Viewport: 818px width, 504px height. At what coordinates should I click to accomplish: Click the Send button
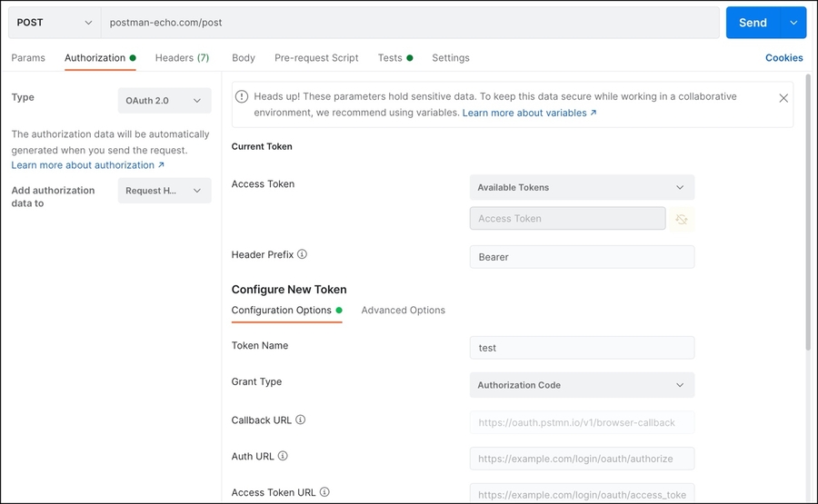(752, 23)
